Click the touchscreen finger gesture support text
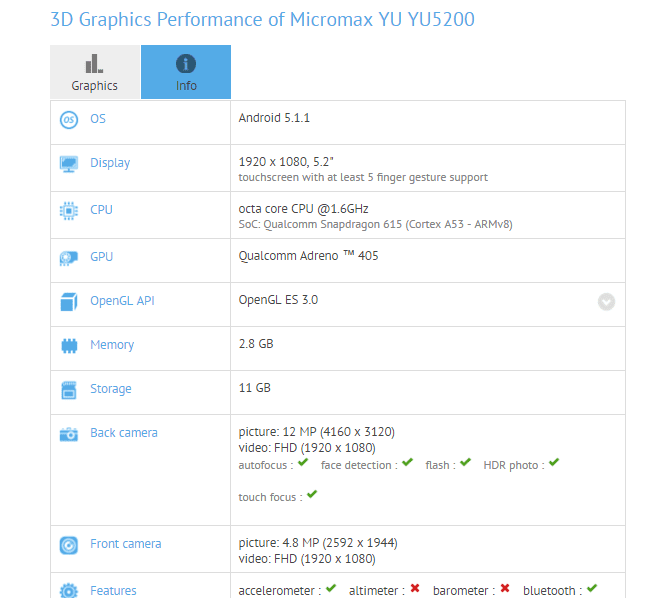The width and height of the screenshot is (657, 598). [363, 178]
